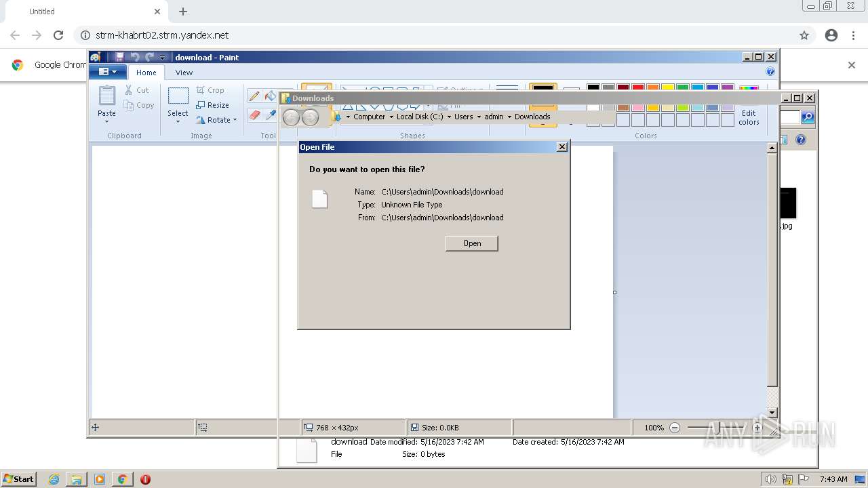Open the Rotate dropdown menu
Screen dimensions: 868x488
(216, 120)
